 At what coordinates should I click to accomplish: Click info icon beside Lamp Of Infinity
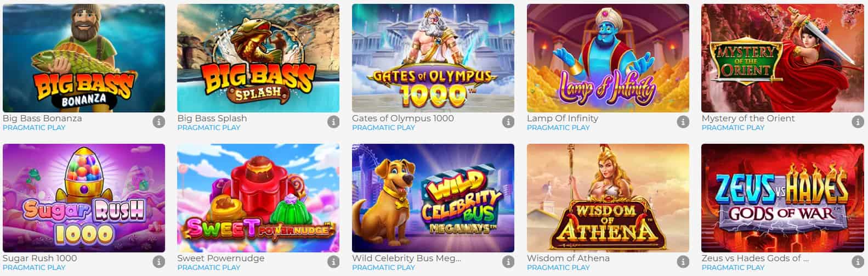tap(683, 122)
